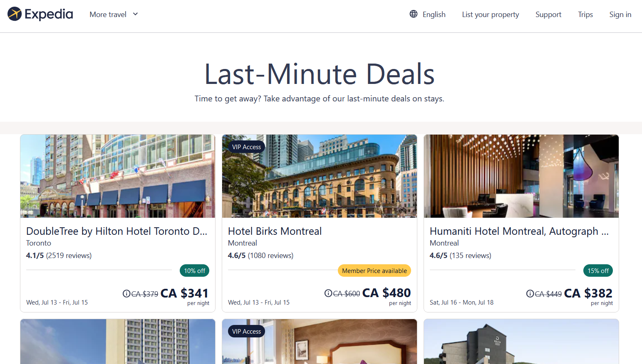Open the Support page

tap(548, 15)
